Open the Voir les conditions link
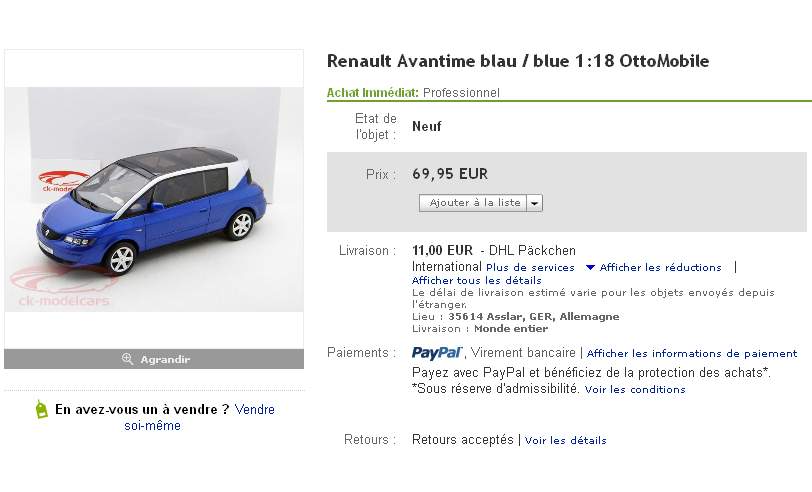The width and height of the screenshot is (812, 492). [x=635, y=390]
